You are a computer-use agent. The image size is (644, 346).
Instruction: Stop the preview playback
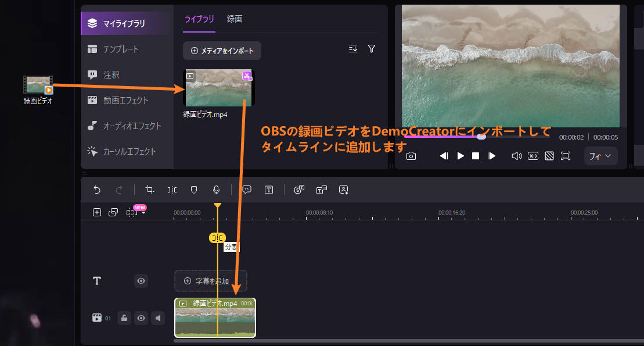pos(476,156)
